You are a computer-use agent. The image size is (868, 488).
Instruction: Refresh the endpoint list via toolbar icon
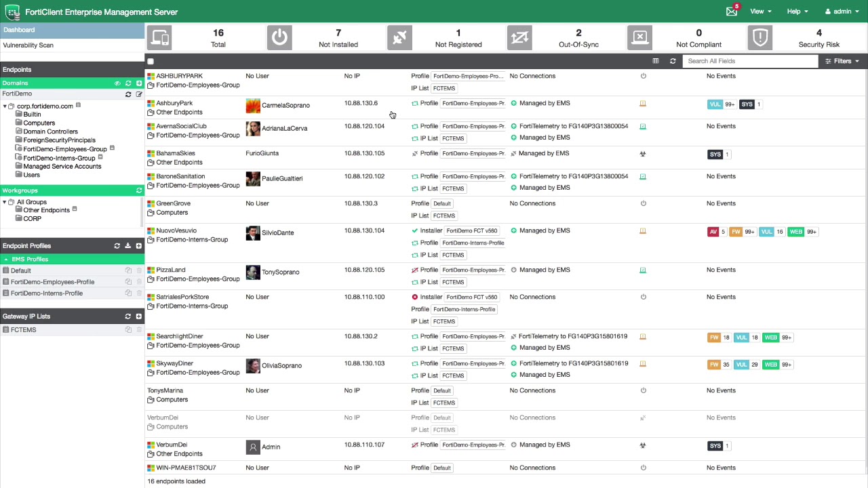(673, 61)
